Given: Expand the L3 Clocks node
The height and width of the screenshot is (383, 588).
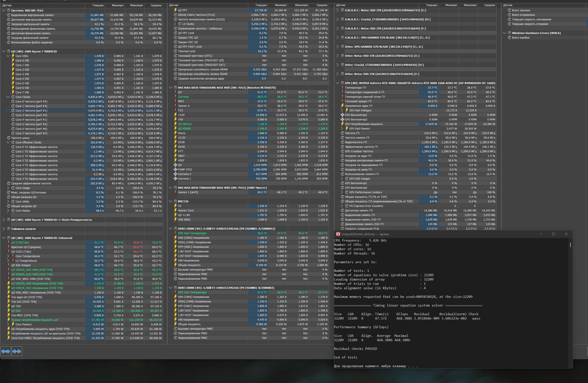Looking at the screenshot, I should 175,24.
